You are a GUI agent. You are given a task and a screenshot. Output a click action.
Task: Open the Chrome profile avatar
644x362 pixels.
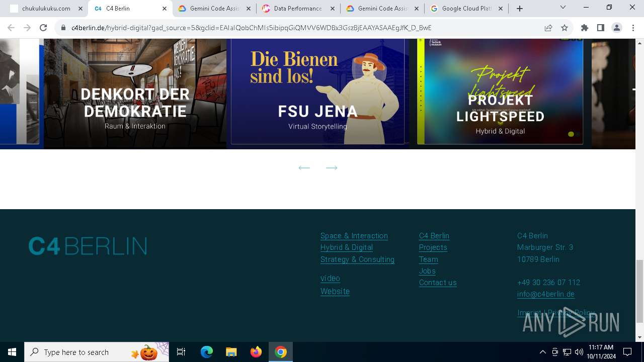pos(617,28)
